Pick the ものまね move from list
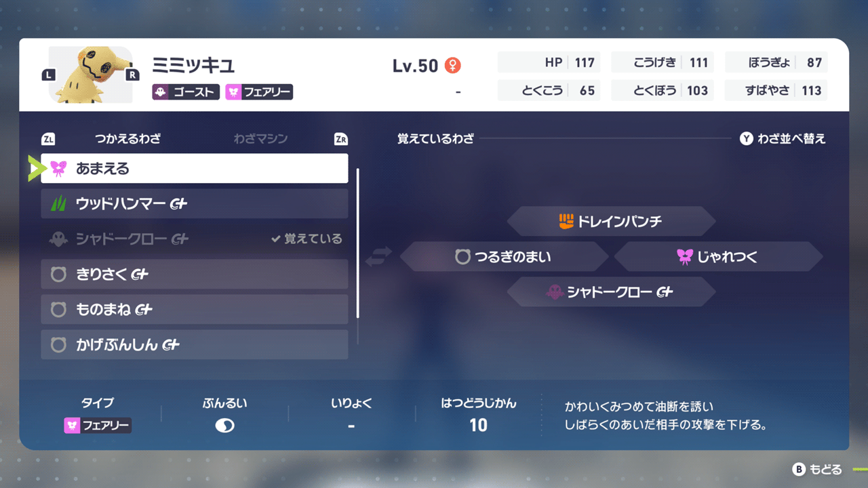Screen dimensions: 868x488 point(195,310)
